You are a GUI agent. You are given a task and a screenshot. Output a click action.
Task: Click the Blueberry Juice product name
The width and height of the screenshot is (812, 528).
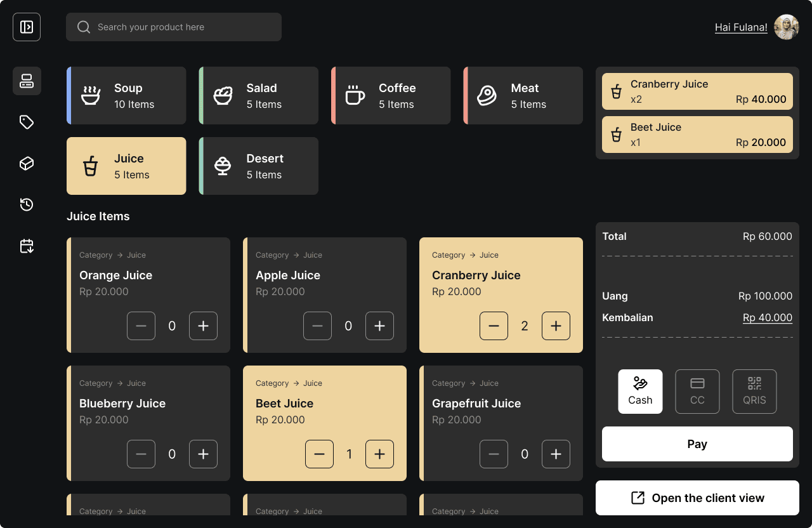point(122,404)
